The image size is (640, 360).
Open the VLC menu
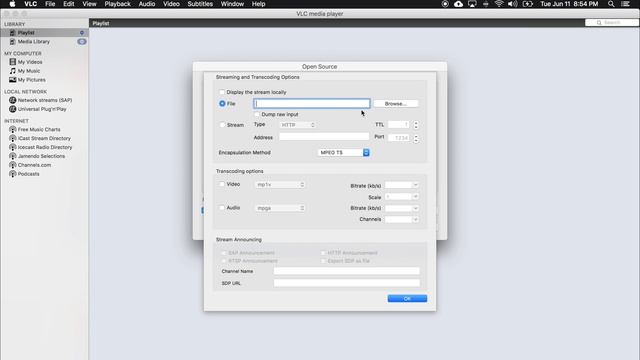[x=31, y=4]
